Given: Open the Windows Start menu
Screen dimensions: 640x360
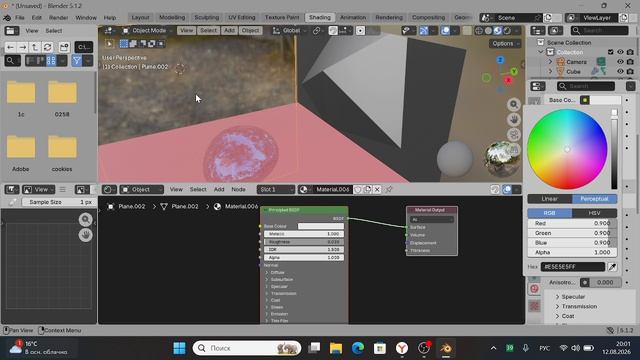Looking at the screenshot, I should pyautogui.click(x=179, y=348).
